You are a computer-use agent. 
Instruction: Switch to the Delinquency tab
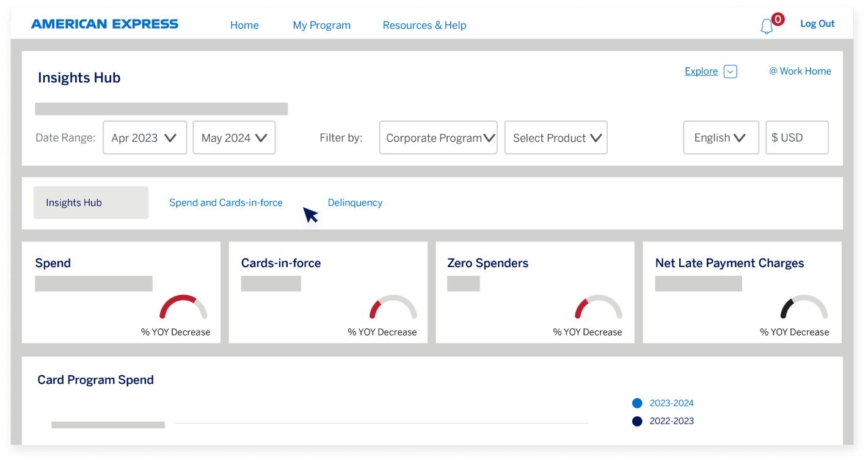click(355, 202)
